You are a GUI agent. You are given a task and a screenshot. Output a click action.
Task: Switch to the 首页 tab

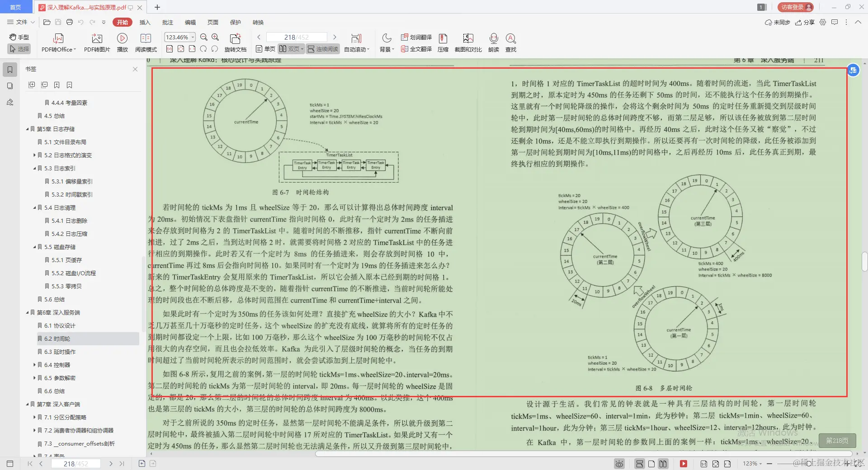pos(16,7)
